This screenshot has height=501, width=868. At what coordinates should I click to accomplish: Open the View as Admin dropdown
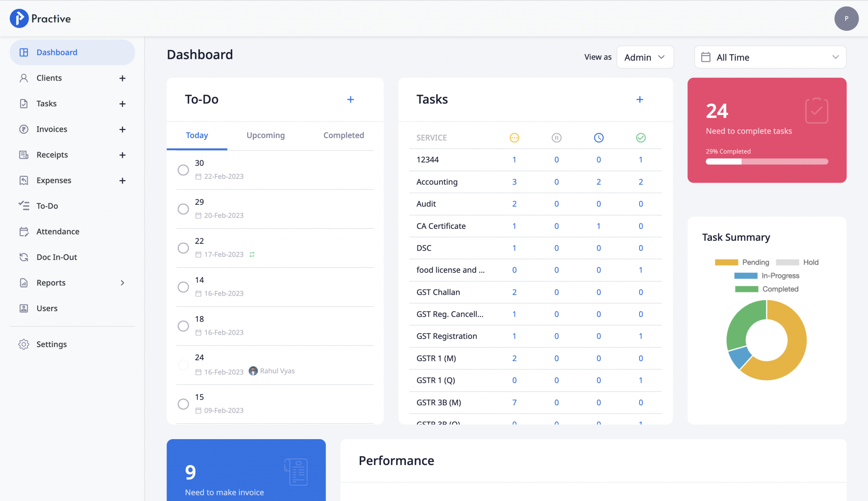(645, 57)
